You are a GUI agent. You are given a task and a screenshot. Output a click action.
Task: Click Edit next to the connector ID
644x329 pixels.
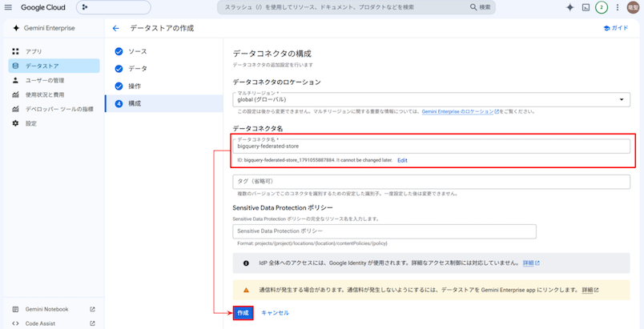click(x=402, y=160)
